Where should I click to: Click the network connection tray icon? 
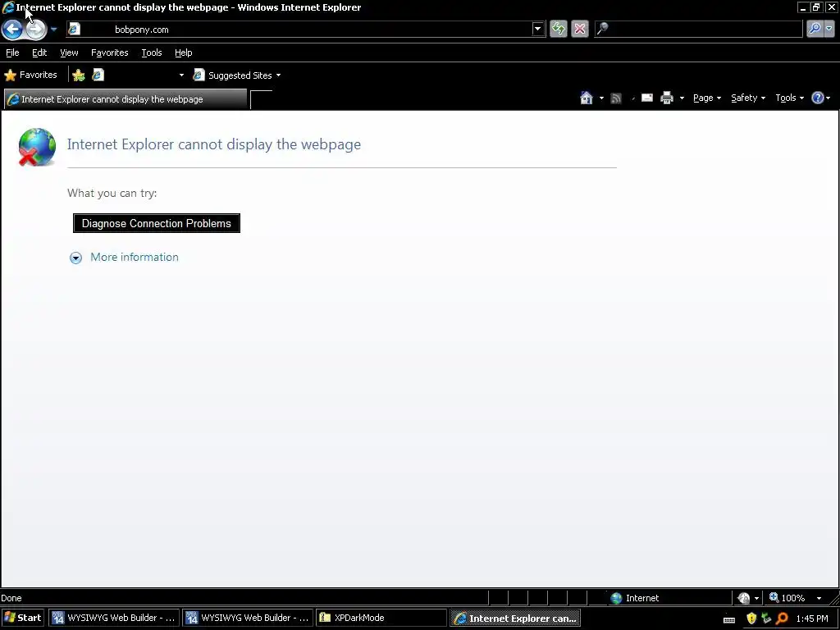[766, 619]
